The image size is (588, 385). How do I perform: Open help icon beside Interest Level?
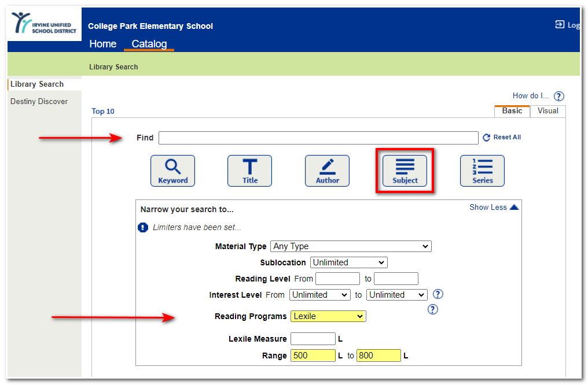point(438,294)
